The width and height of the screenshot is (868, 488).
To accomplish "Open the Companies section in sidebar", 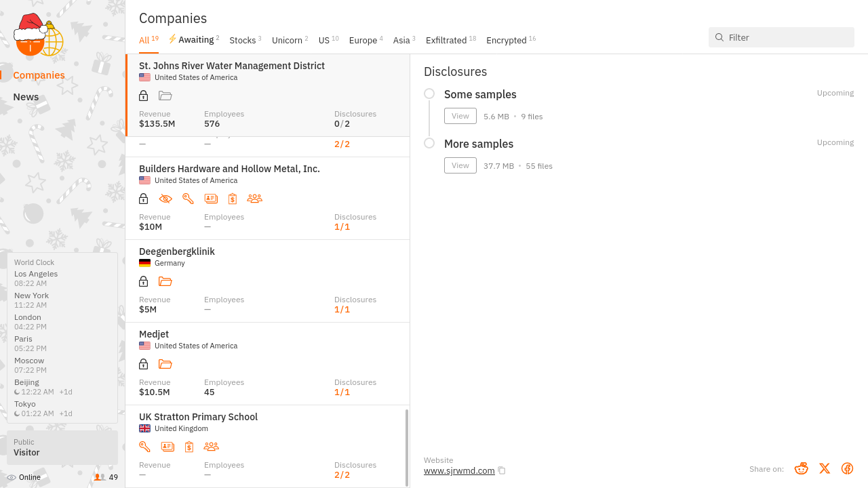I will click(x=39, y=75).
